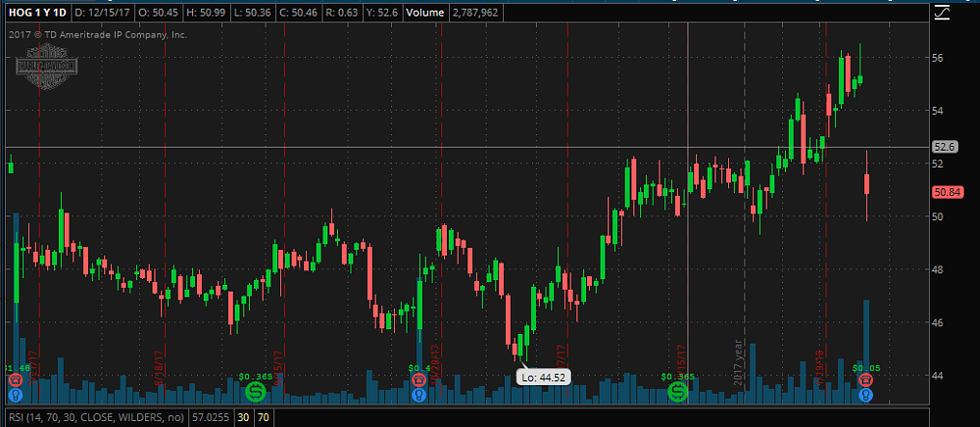Click the 44 label on the price axis
This screenshot has width=980, height=427.
coord(940,376)
